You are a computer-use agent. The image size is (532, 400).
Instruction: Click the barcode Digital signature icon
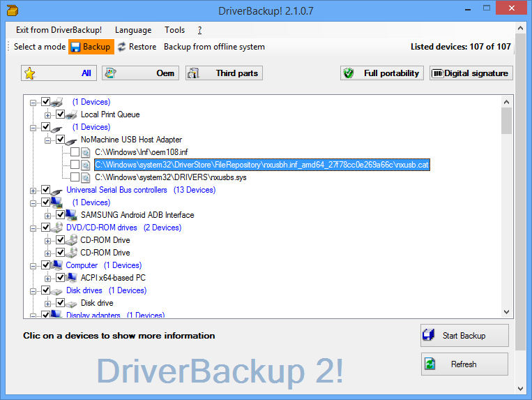(x=437, y=73)
